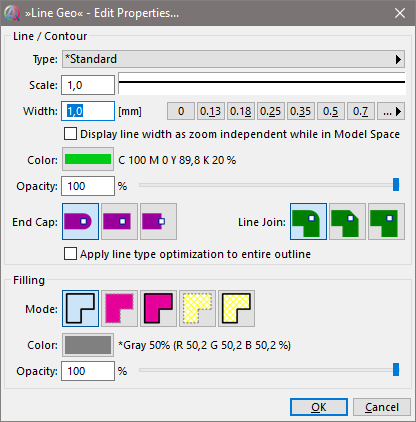
Task: Set line width preset 0.5
Action: click(x=331, y=111)
